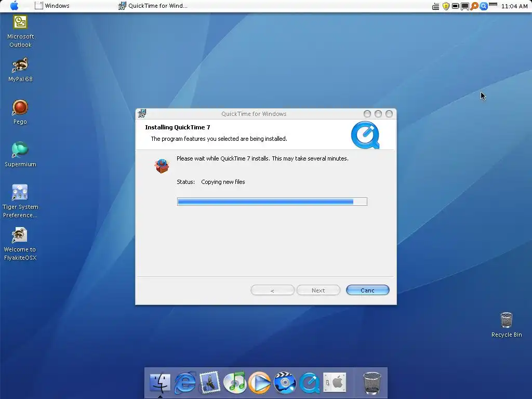Select the QuickTime for Wind... taskbar entry
Screen dimensions: 532x399
(x=153, y=6)
